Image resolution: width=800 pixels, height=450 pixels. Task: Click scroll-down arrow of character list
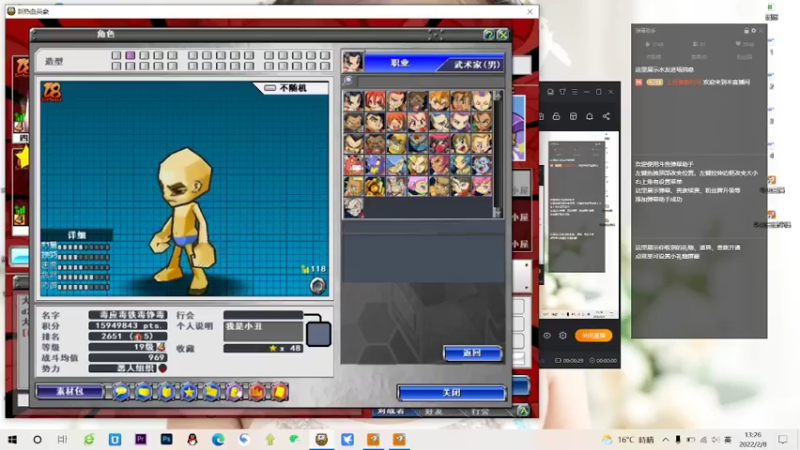[497, 213]
